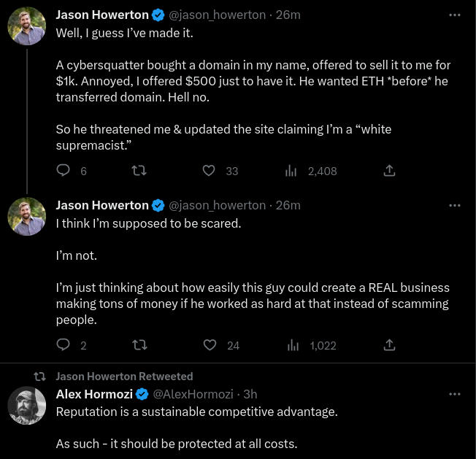Click Alex Hormozi's profile picture
This screenshot has height=459, width=476.
point(27,406)
